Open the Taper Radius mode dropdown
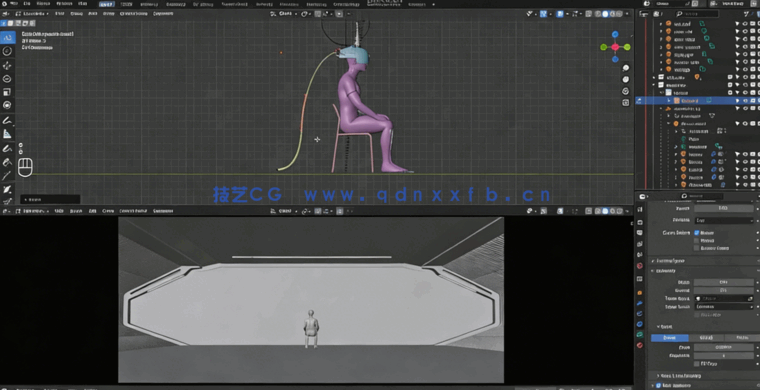760x390 pixels. (724, 307)
